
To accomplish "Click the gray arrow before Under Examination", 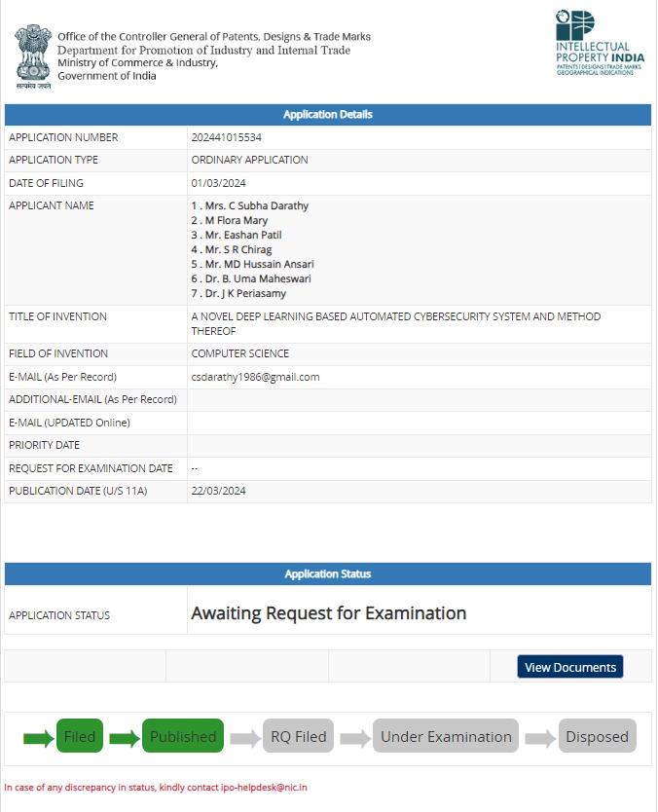I will tap(355, 738).
